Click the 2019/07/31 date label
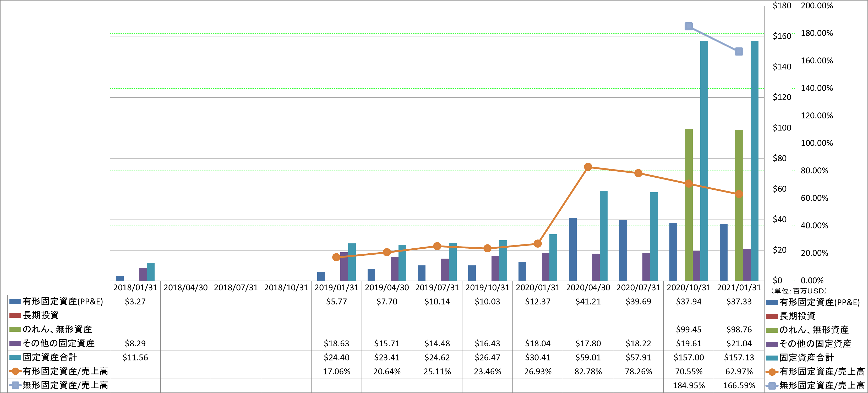868x393 pixels. (437, 287)
